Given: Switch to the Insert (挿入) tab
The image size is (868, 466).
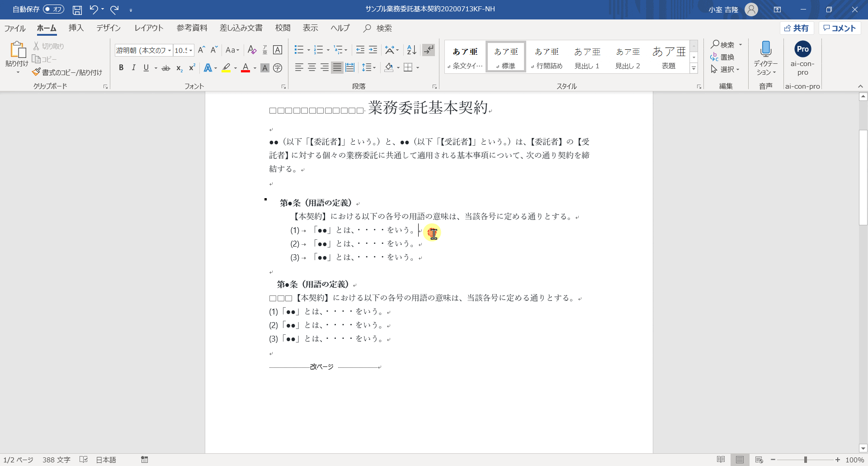Looking at the screenshot, I should (x=76, y=28).
